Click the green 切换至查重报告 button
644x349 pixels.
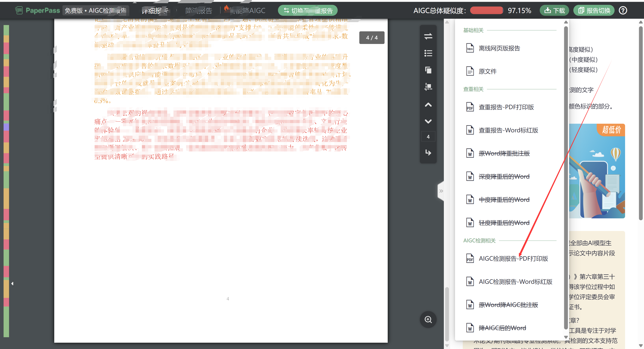(308, 11)
